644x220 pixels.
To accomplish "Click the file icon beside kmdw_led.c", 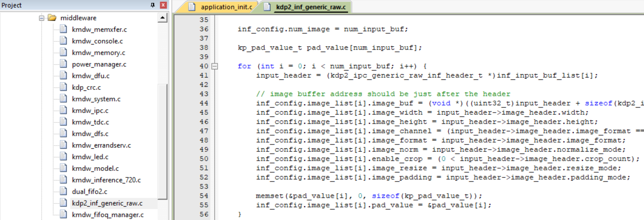I will [x=63, y=157].
